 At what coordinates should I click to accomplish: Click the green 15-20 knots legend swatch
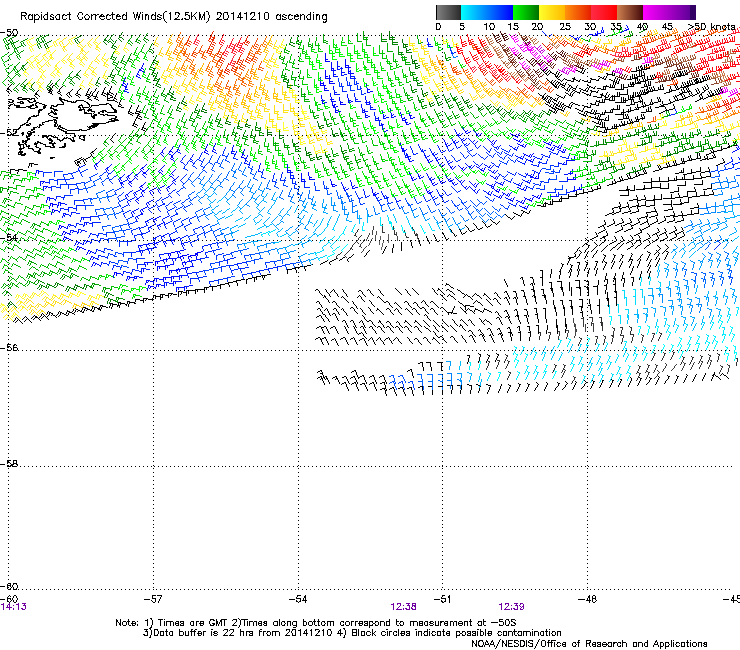coord(526,12)
